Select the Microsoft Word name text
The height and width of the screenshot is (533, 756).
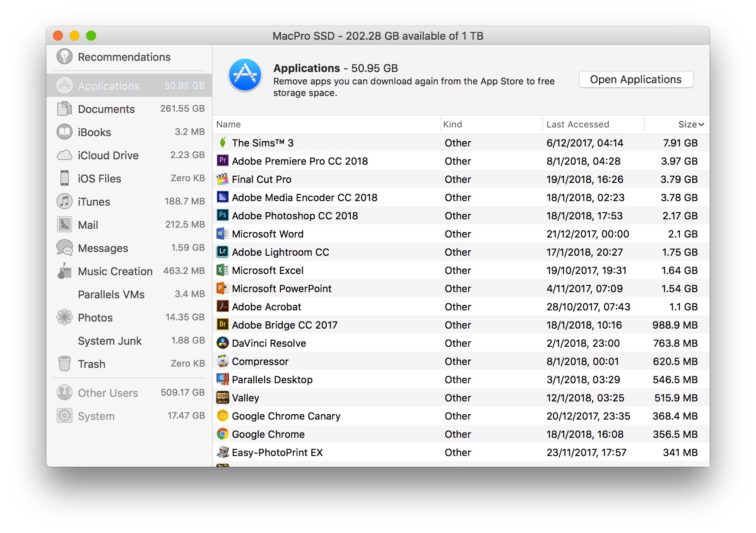268,234
